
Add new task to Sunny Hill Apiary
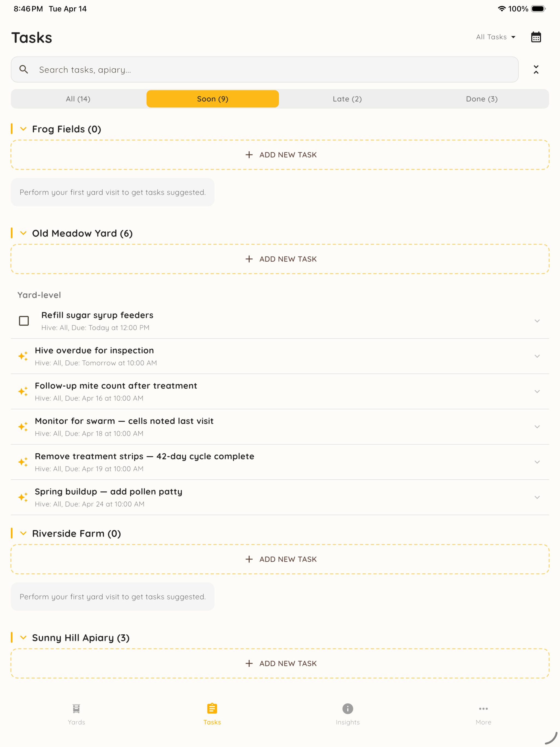pyautogui.click(x=280, y=663)
